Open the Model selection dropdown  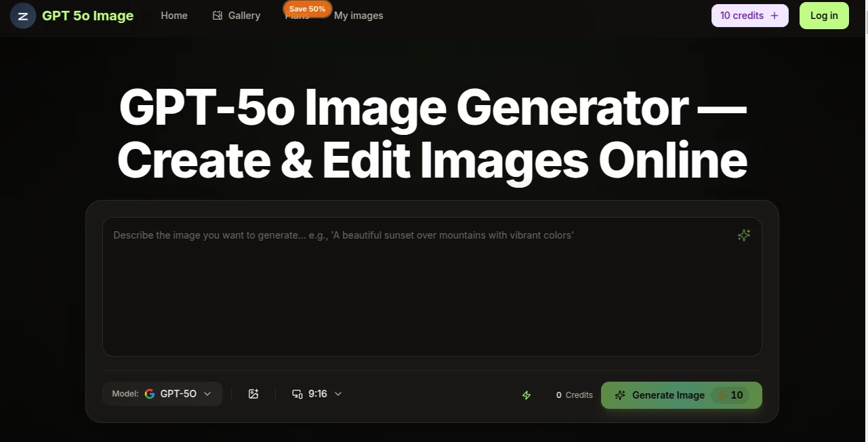(162, 394)
